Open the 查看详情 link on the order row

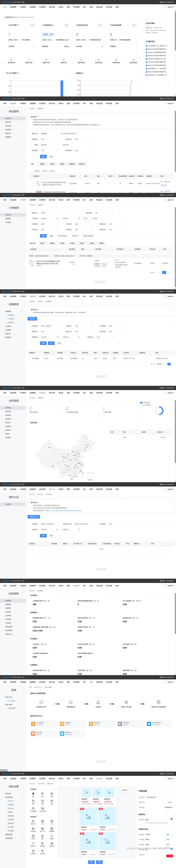[x=165, y=263]
